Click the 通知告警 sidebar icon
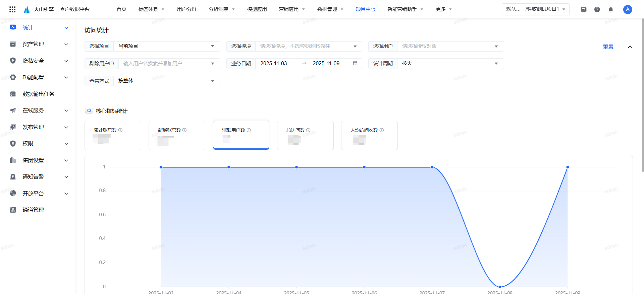 tap(13, 176)
